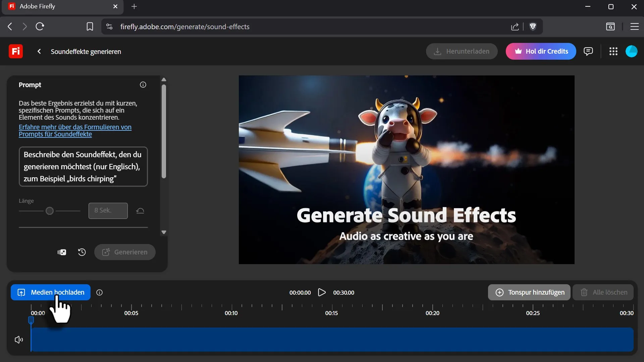This screenshot has height=362, width=644.
Task: Toggle Brave Shields icon in address bar
Action: click(x=533, y=26)
